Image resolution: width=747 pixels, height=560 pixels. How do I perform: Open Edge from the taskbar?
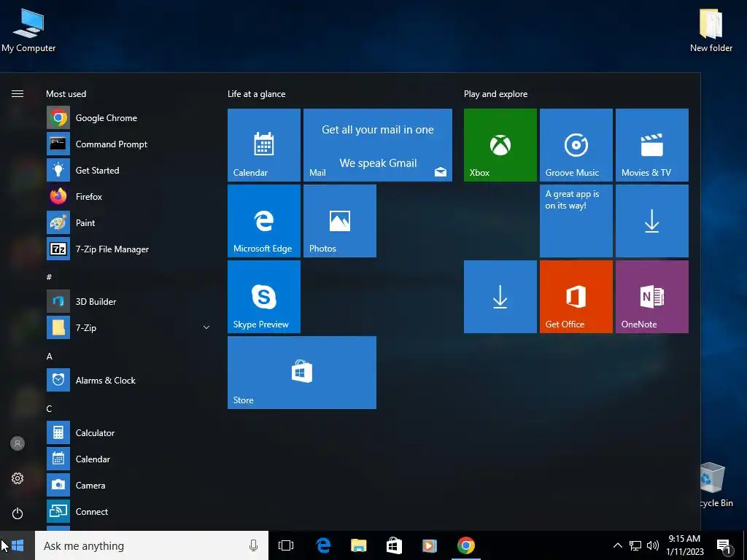(323, 545)
